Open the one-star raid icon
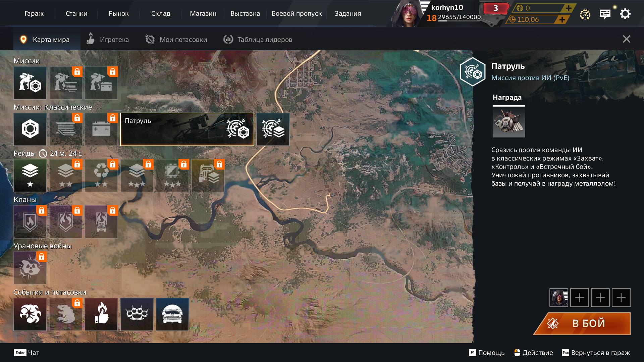644x362 pixels. pos(30,175)
